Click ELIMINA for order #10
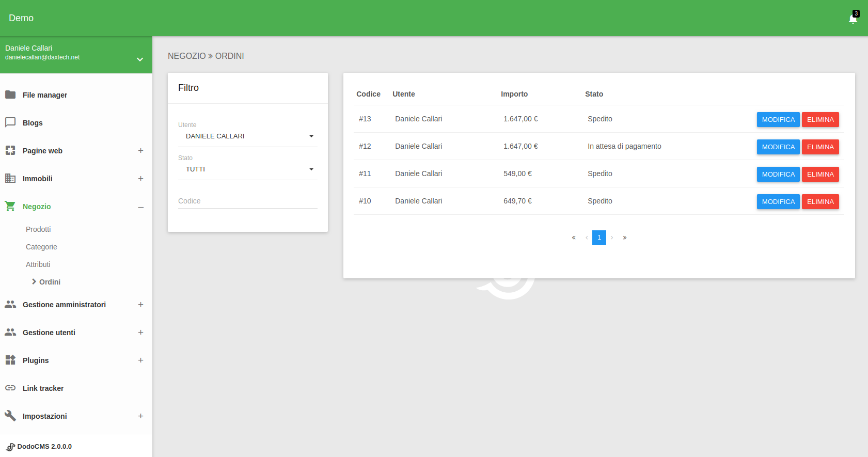 [820, 201]
